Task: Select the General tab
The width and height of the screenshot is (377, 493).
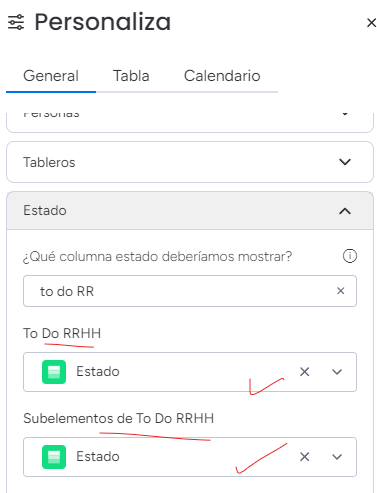Action: point(51,76)
